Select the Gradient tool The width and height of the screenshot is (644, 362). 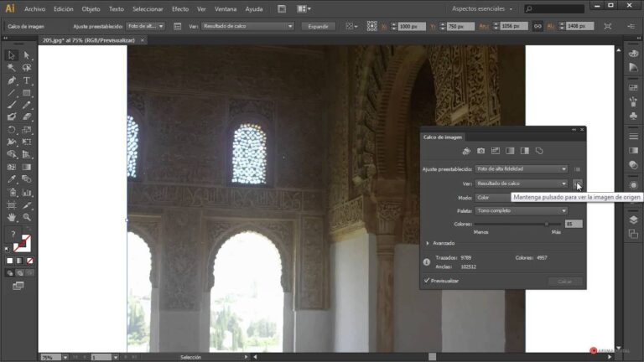(27, 167)
